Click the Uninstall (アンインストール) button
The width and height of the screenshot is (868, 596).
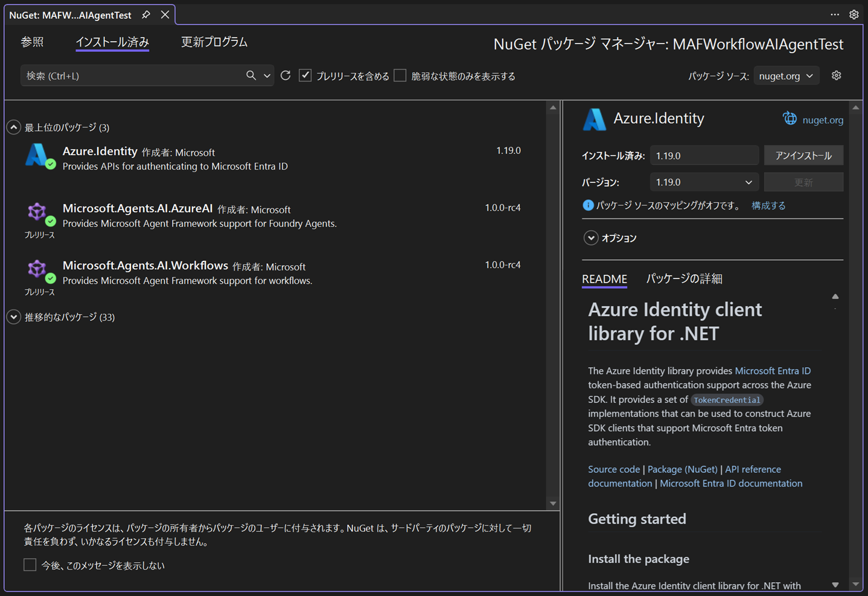coord(803,156)
